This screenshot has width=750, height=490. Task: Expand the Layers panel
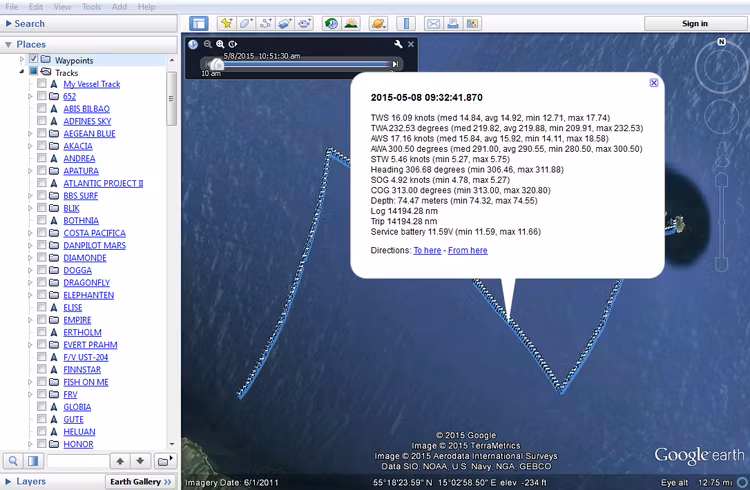(9, 481)
